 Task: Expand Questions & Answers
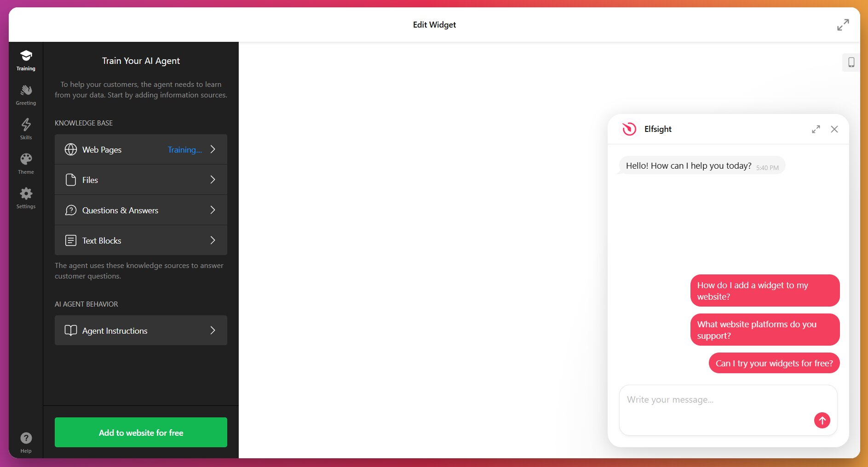click(141, 210)
